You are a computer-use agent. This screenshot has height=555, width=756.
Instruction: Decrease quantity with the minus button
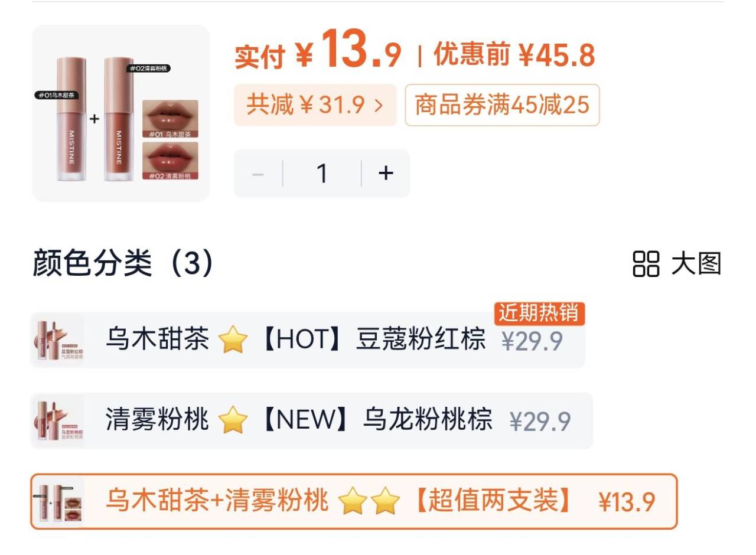(258, 174)
